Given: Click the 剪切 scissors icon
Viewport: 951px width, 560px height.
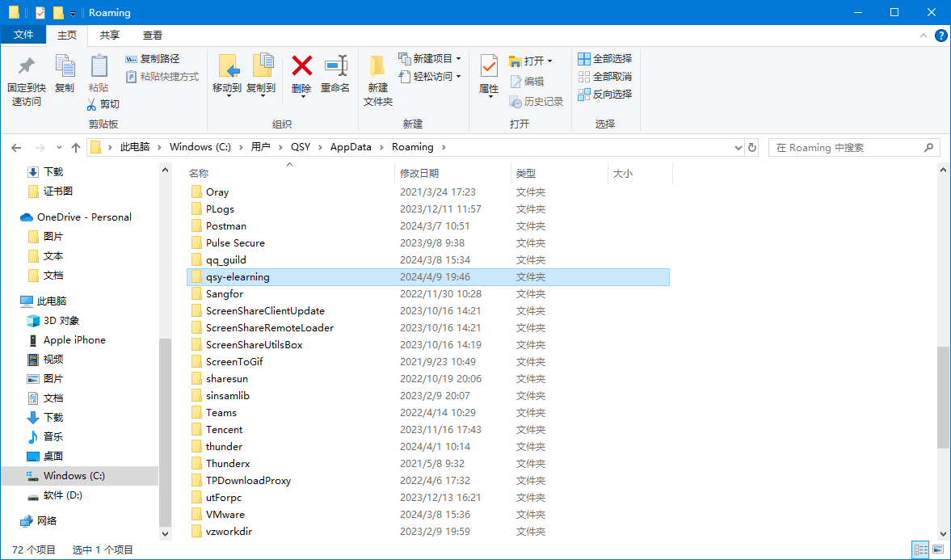Looking at the screenshot, I should [x=91, y=104].
